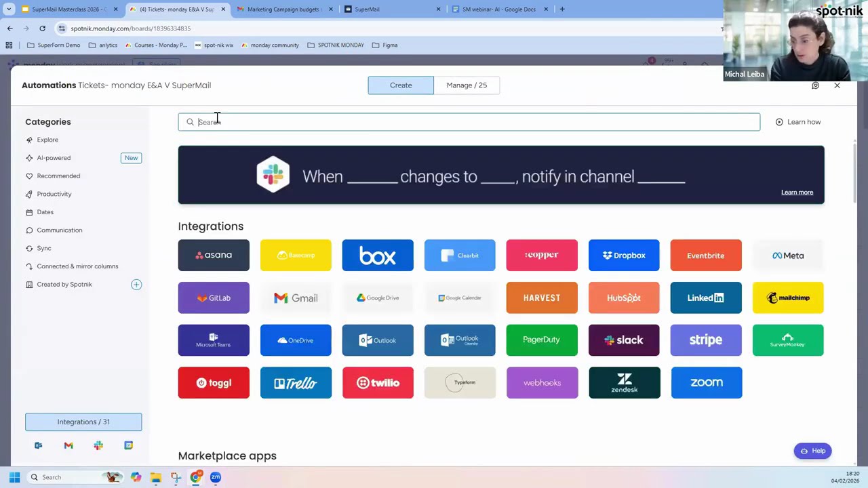Open the Clearbit integration tile
The width and height of the screenshot is (868, 488).
(460, 255)
